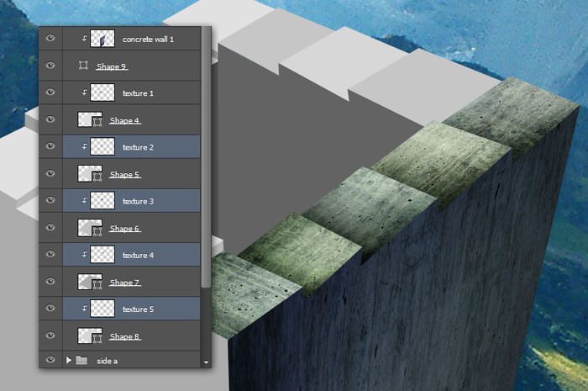The height and width of the screenshot is (391, 588).
Task: Select the texture 1 layer name
Action: point(138,93)
